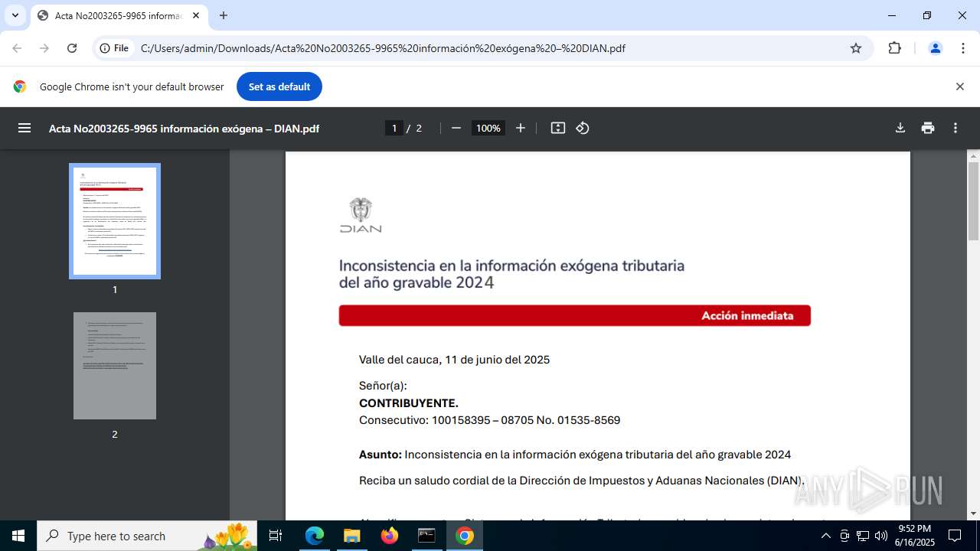Image resolution: width=980 pixels, height=551 pixels.
Task: Open network settings tray icon
Action: (x=863, y=536)
